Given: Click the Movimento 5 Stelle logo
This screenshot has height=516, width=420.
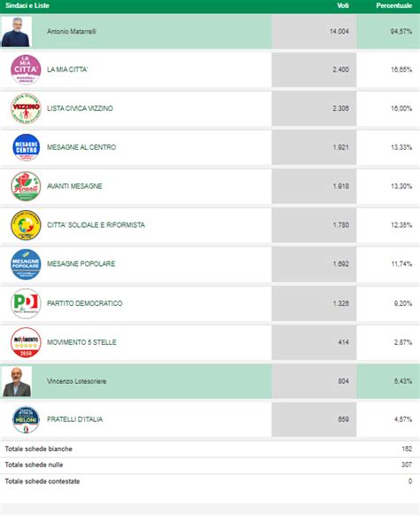Looking at the screenshot, I should tap(26, 342).
